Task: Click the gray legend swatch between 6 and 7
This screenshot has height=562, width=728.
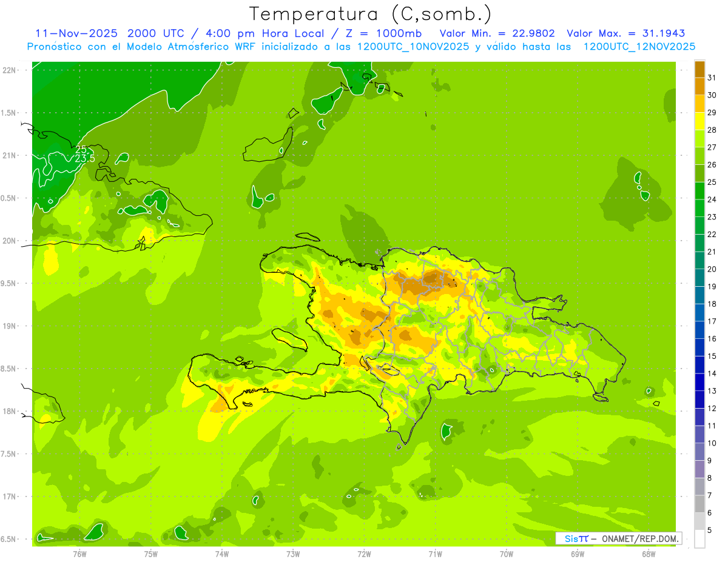Action: click(699, 504)
